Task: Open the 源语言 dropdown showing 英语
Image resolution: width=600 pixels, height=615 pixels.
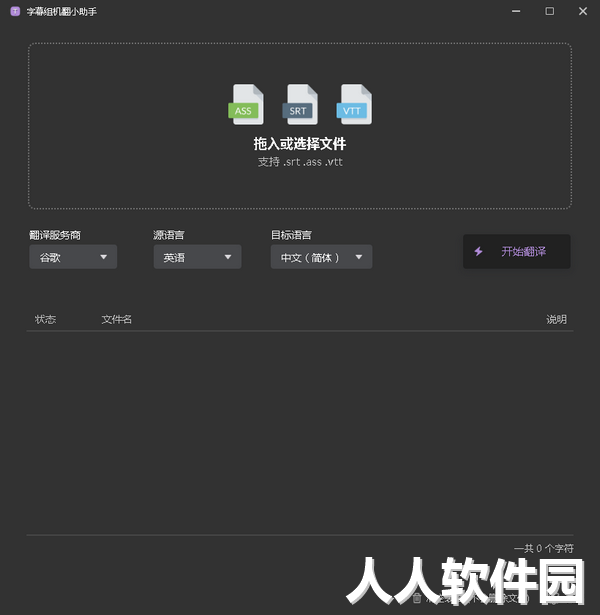Action: pyautogui.click(x=197, y=257)
